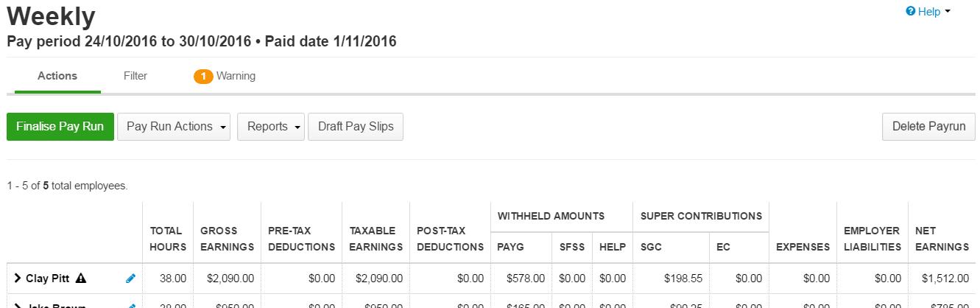Open the Pay Run Actions dropdown
Viewport: 980px width, 308px height.
pyautogui.click(x=174, y=127)
